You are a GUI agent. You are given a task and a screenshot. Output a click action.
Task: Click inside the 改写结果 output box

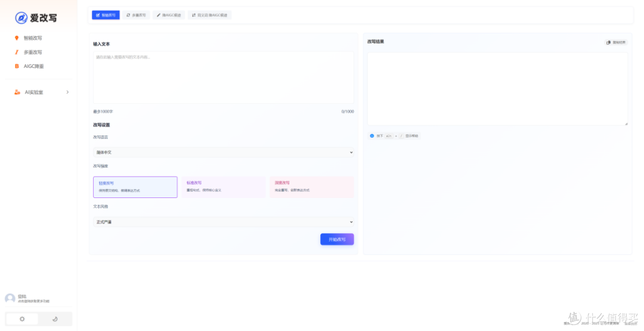tap(497, 89)
